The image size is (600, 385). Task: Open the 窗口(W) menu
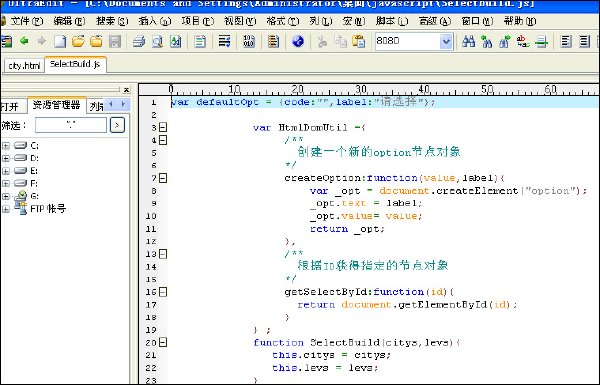pyautogui.click(x=477, y=21)
